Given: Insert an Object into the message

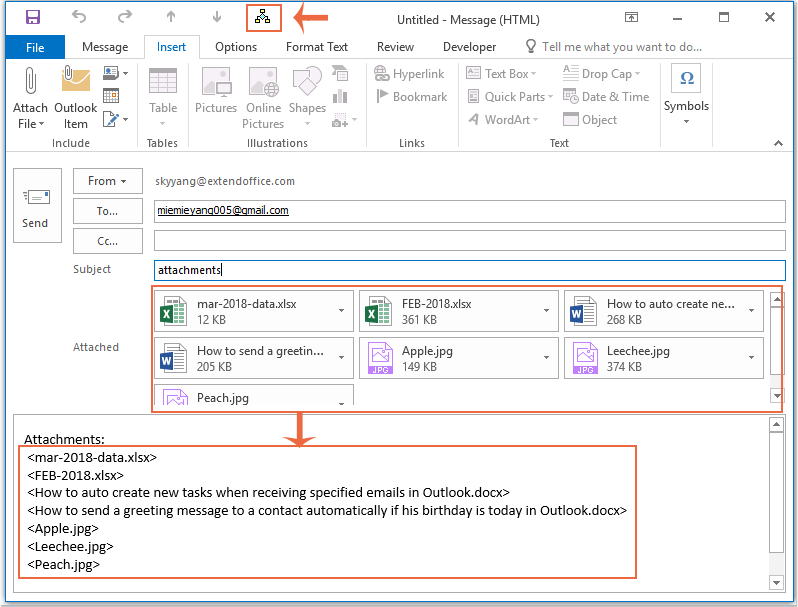Looking at the screenshot, I should [x=590, y=120].
